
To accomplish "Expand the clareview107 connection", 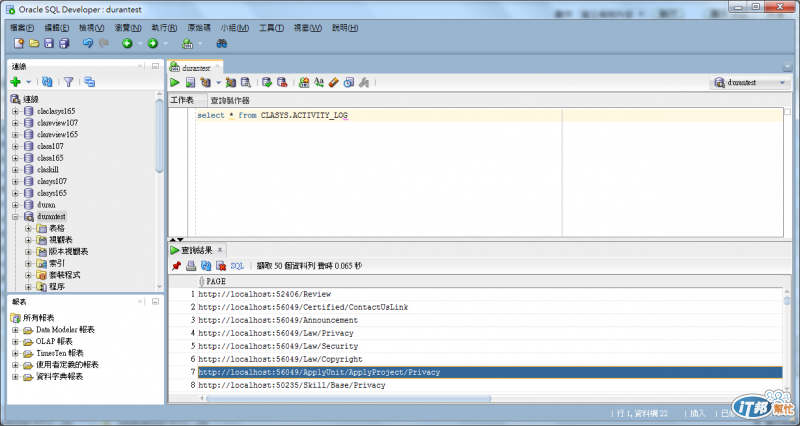I will point(15,123).
